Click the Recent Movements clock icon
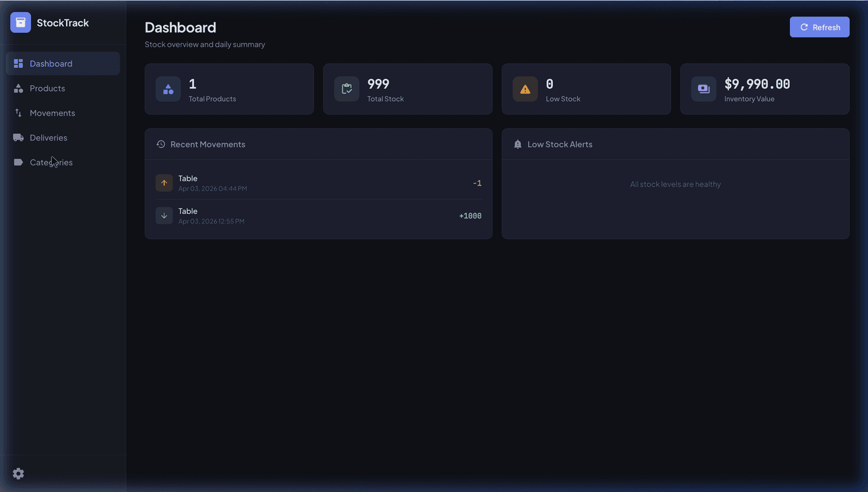Viewport: 868px width, 492px height. [160, 144]
